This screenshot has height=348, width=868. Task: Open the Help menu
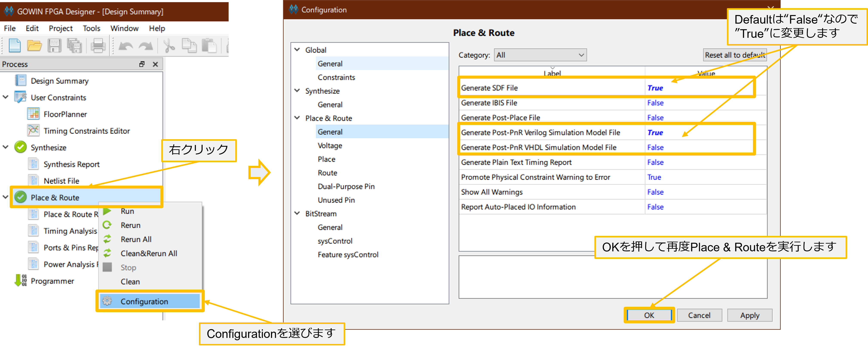pos(157,28)
